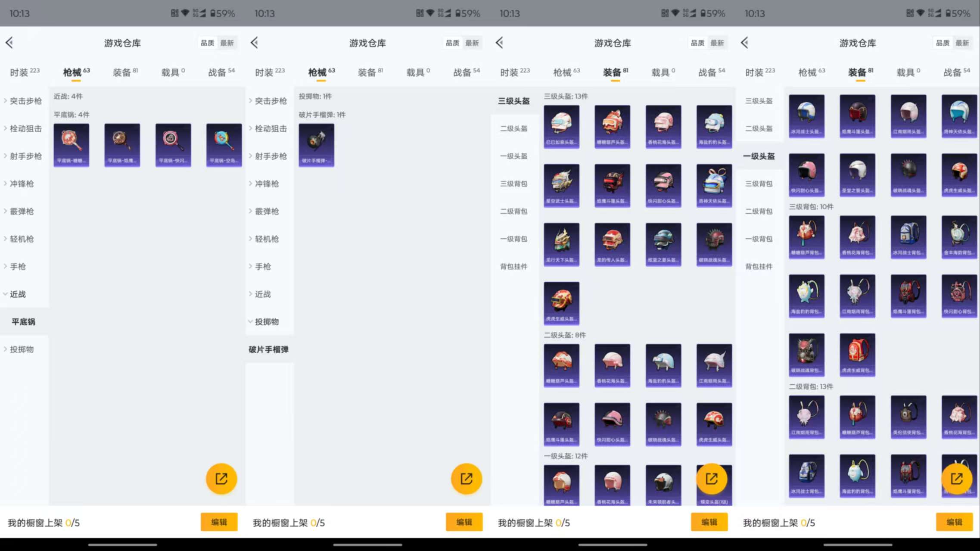Select the 龙的传人头盔 helmet

[613, 245]
